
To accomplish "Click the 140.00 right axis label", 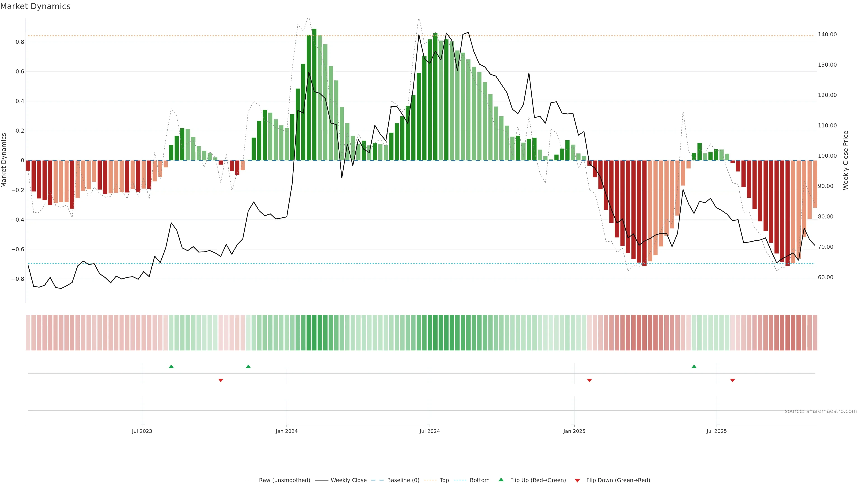I will (827, 35).
